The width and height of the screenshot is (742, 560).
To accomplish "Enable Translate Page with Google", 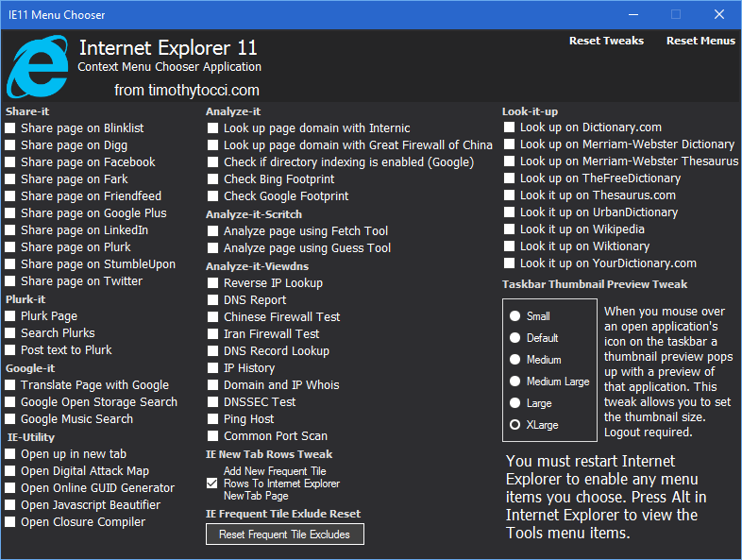I will pyautogui.click(x=10, y=385).
